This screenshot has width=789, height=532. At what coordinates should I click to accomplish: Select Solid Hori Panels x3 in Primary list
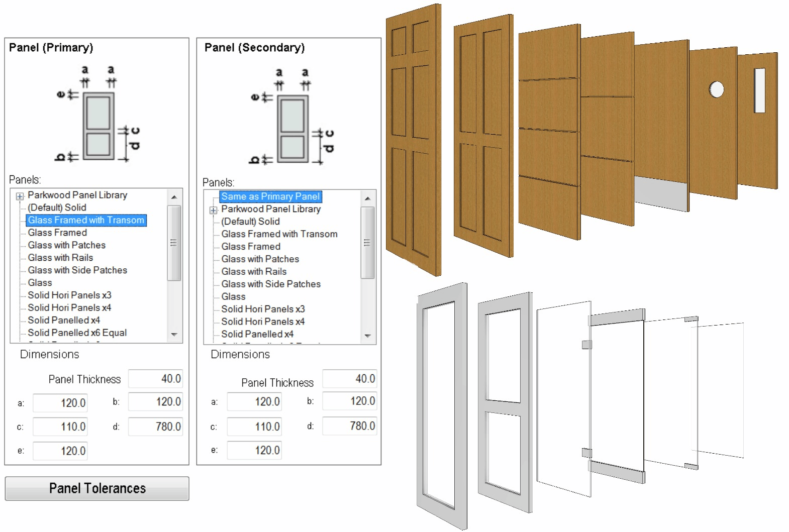click(69, 295)
